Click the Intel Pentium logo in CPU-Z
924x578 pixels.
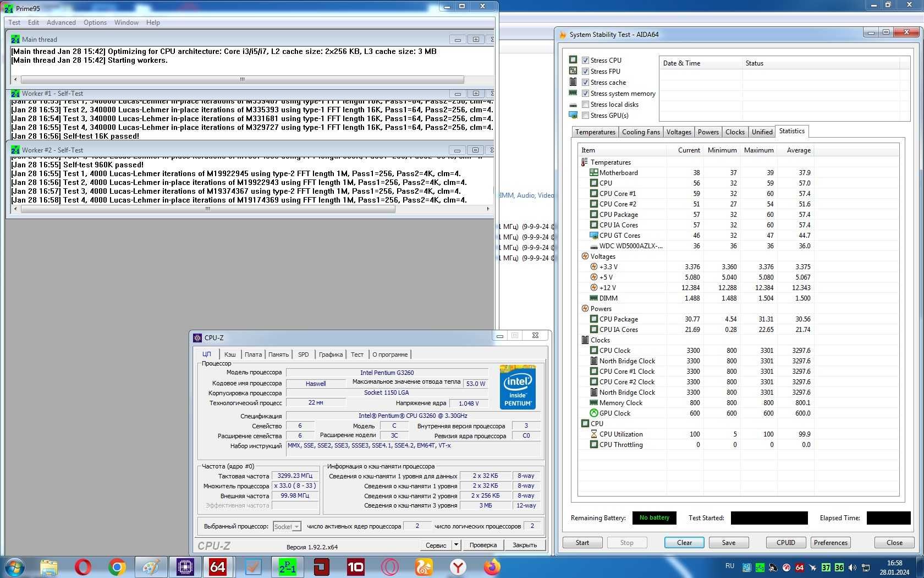coord(518,386)
